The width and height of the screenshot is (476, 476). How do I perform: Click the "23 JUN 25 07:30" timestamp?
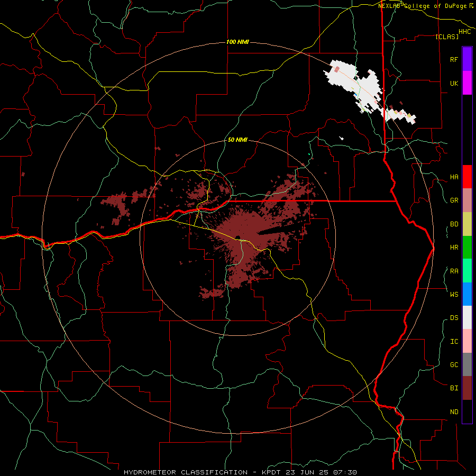[x=322, y=472]
